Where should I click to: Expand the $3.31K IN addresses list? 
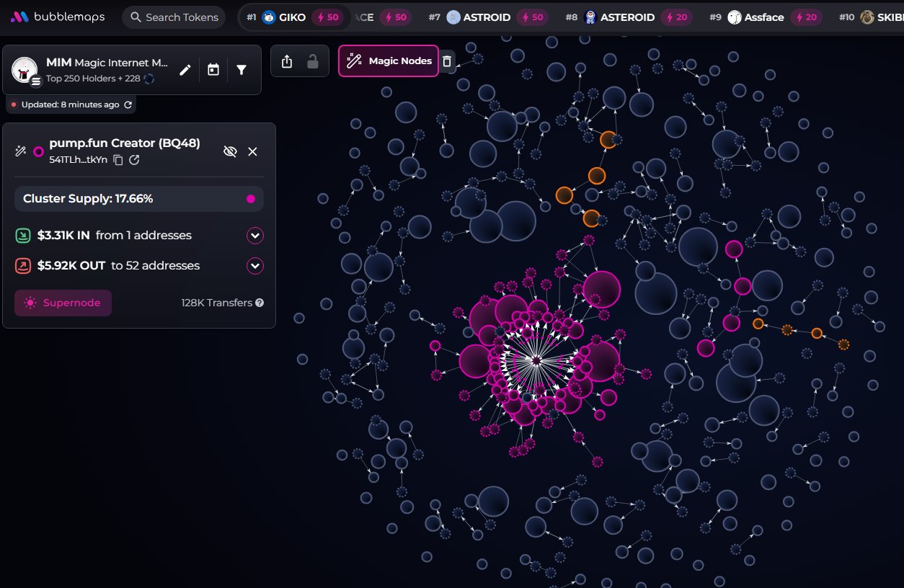[x=254, y=236]
